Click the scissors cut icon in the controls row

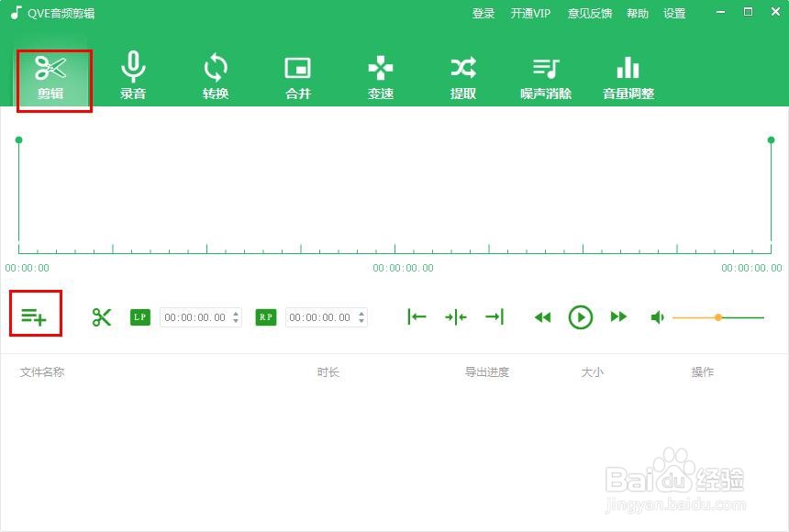pos(102,317)
